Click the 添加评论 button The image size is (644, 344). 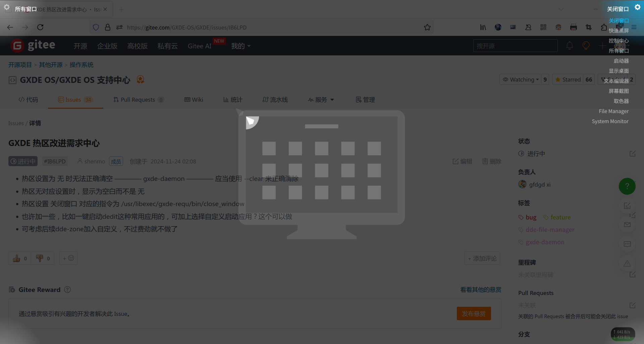click(x=482, y=258)
